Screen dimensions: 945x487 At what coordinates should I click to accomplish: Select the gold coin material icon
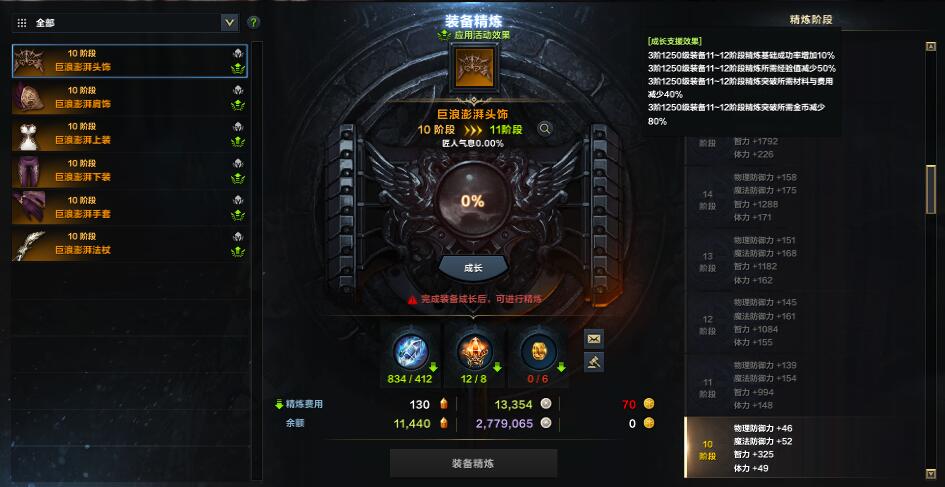538,351
